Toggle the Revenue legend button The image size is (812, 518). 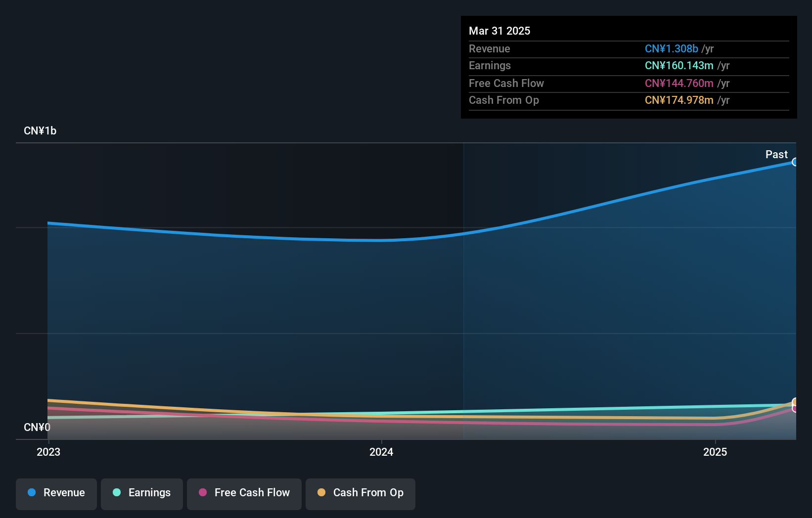click(56, 493)
